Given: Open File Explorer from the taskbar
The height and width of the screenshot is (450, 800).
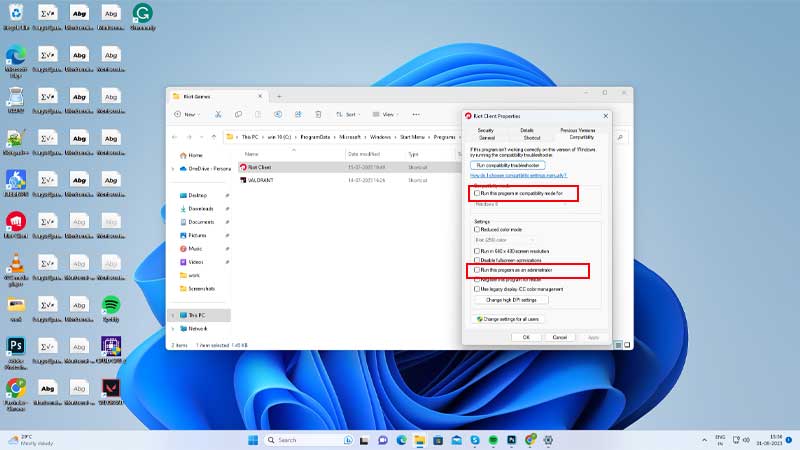Looking at the screenshot, I should tap(419, 440).
